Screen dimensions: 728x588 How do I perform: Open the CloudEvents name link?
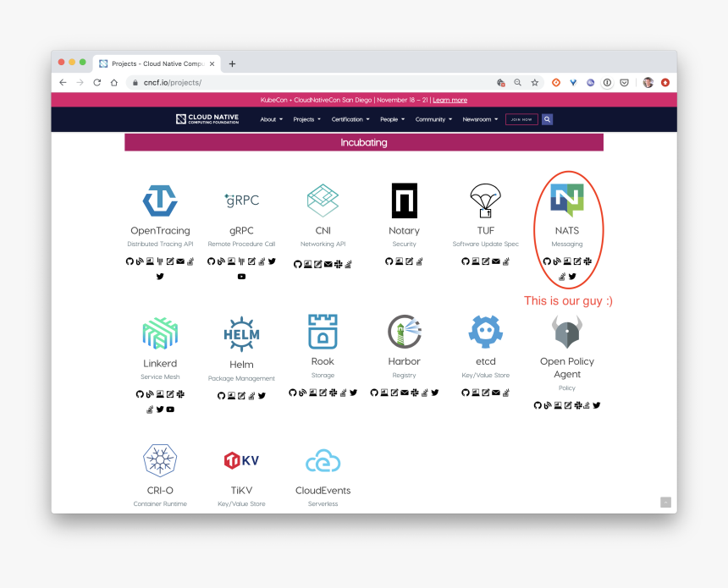pos(323,490)
